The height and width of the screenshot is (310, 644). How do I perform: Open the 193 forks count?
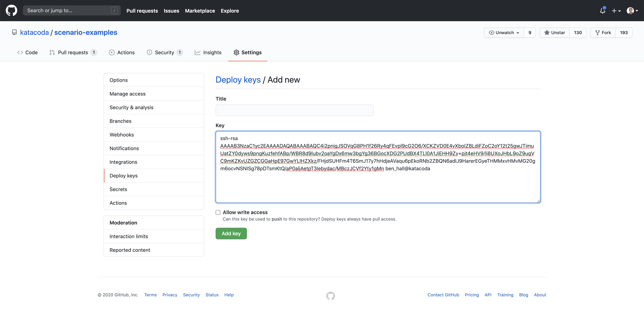[x=624, y=33]
